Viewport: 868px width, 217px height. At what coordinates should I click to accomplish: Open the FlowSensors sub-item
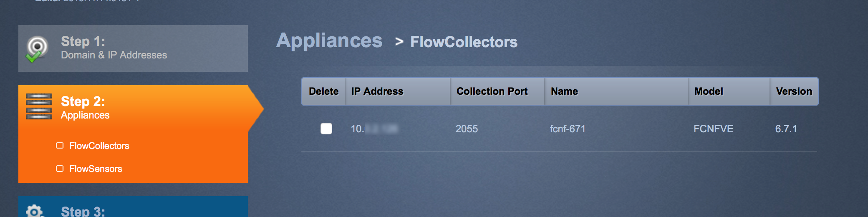click(96, 169)
